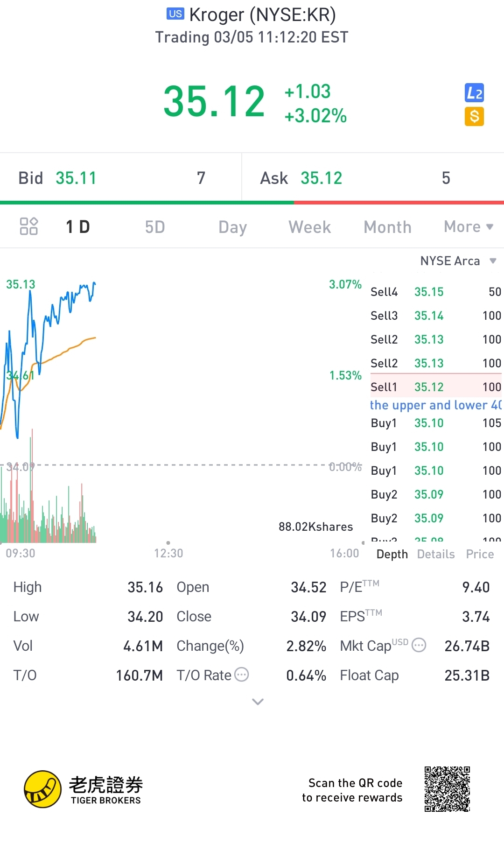504x858 pixels.
Task: Select the Sell3 35.14 order row
Action: click(x=436, y=316)
